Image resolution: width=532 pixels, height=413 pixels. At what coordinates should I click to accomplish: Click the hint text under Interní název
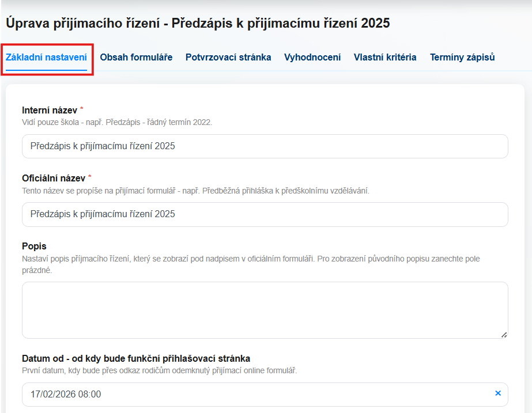coord(117,123)
